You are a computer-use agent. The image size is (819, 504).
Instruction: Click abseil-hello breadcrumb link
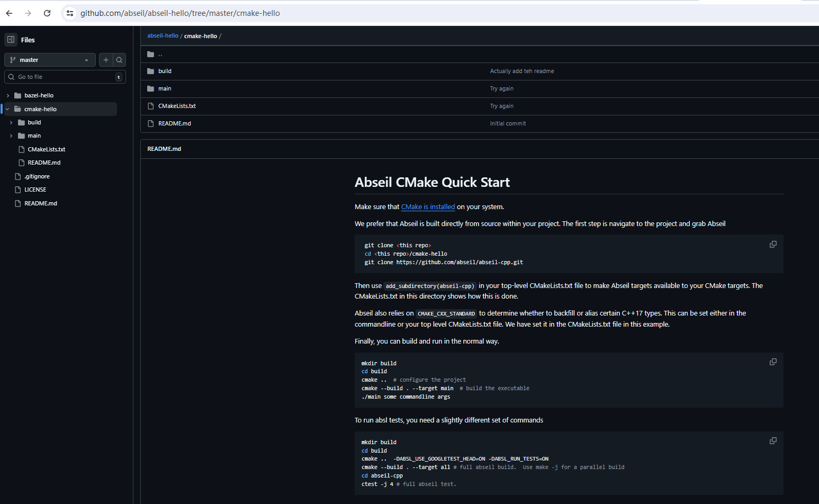[163, 36]
